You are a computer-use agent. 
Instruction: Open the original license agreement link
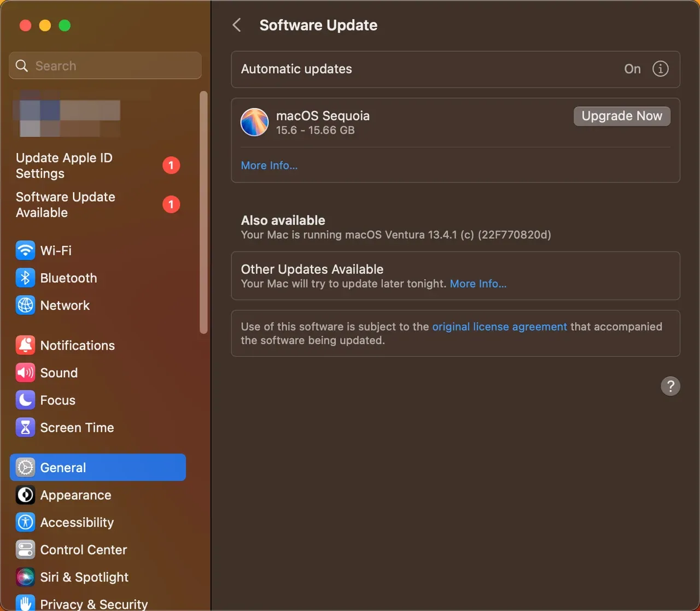click(499, 326)
